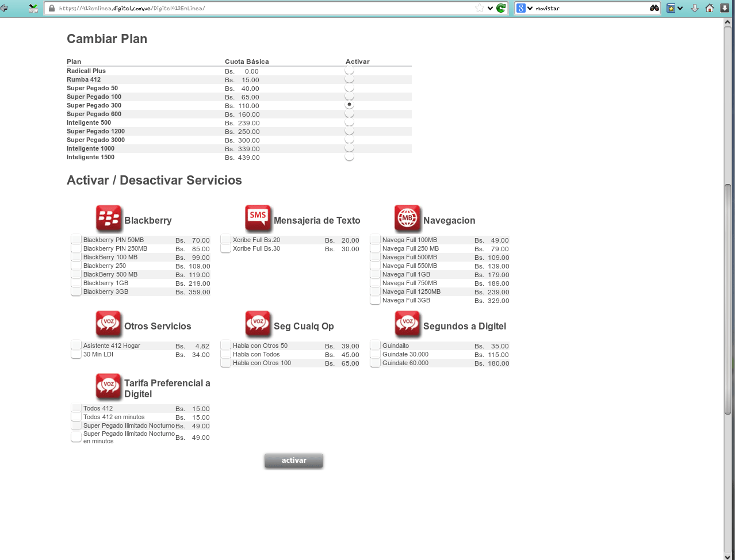Enable the Navega Full 3GB checkbox
This screenshot has height=560, width=735.
pyautogui.click(x=375, y=300)
